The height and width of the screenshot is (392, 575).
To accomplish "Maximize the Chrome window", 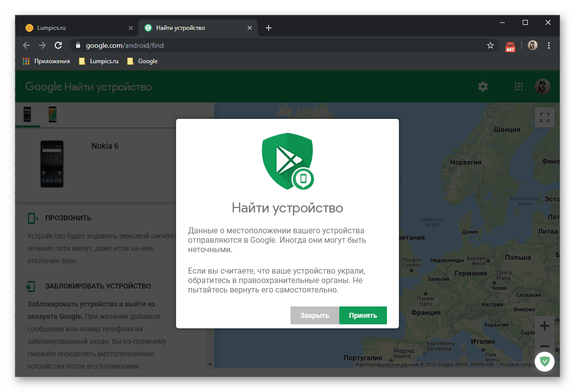I will tap(525, 23).
